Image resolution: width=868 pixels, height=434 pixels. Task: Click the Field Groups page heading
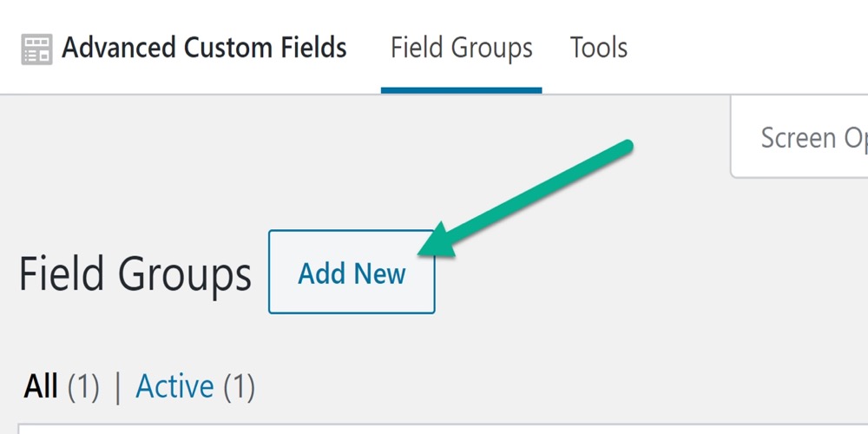[135, 274]
